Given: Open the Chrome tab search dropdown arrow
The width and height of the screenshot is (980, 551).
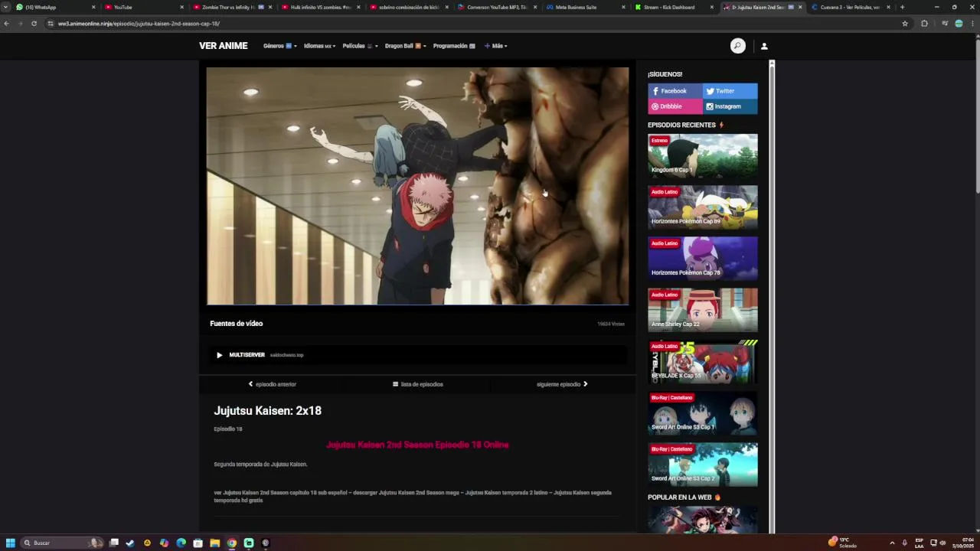Looking at the screenshot, I should point(6,7).
